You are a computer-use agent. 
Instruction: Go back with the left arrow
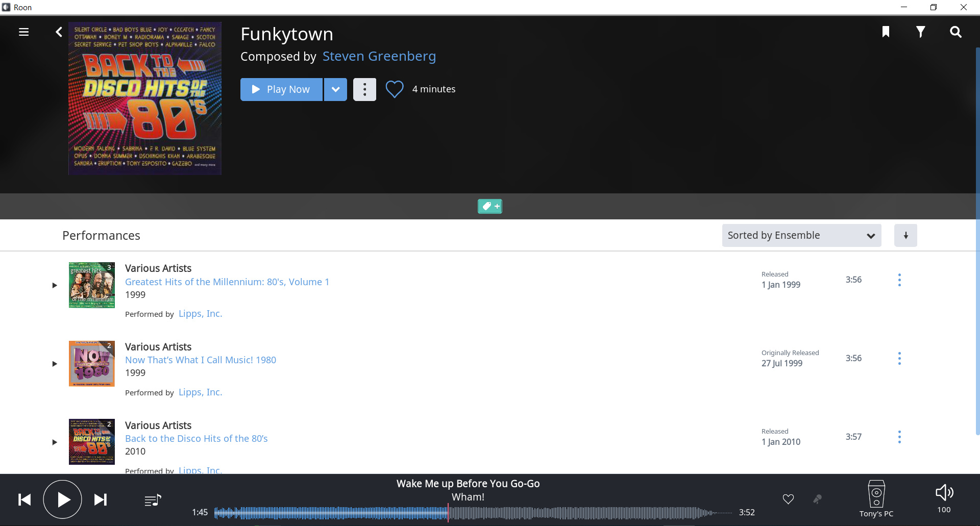pyautogui.click(x=59, y=32)
